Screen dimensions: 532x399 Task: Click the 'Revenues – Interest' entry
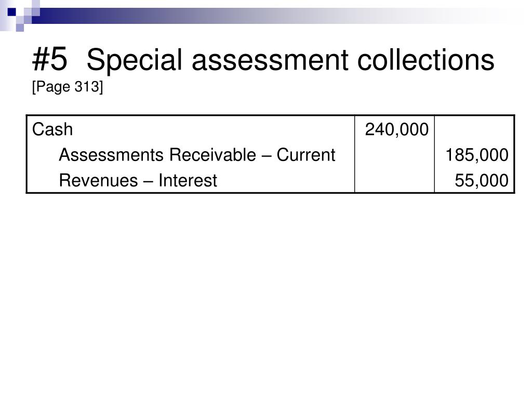tap(138, 180)
